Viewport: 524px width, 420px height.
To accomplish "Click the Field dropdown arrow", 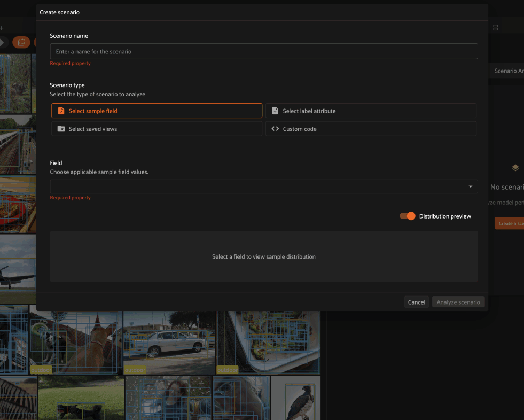I will tap(471, 186).
